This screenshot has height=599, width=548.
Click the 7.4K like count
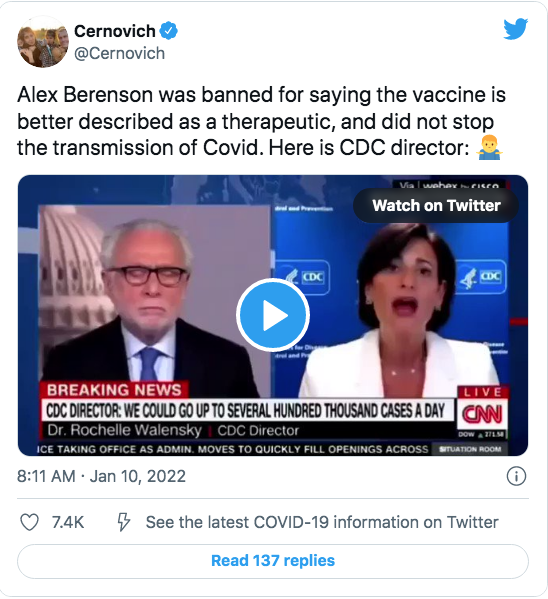tap(68, 522)
